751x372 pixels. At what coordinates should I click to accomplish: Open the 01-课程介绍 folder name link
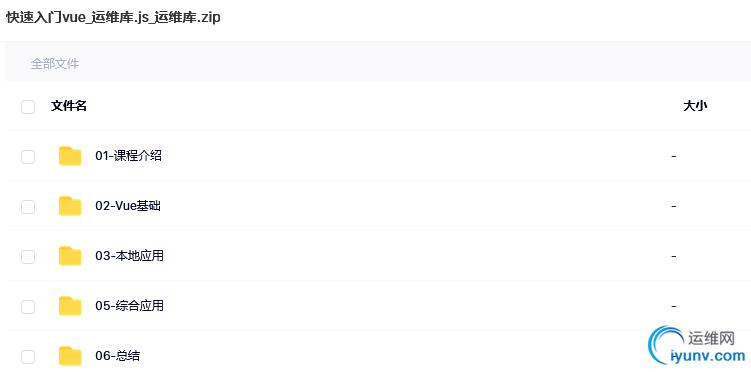click(x=128, y=156)
